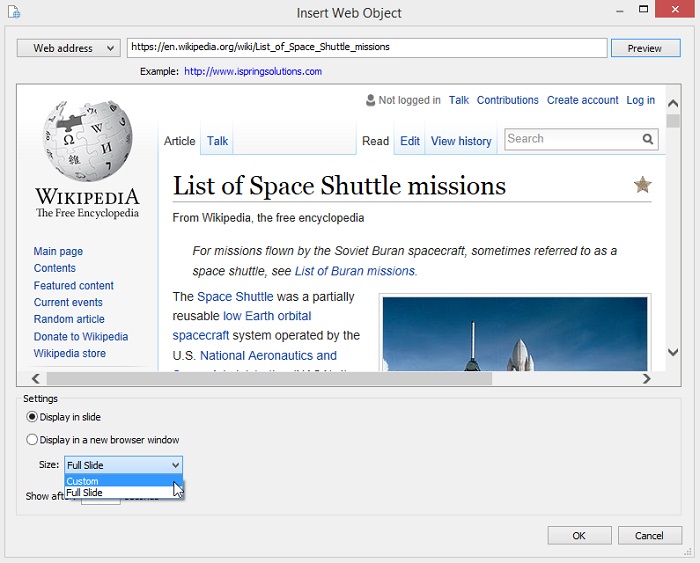This screenshot has height=563, width=700.
Task: Open the Wikipedia store link
Action: pyautogui.click(x=70, y=353)
